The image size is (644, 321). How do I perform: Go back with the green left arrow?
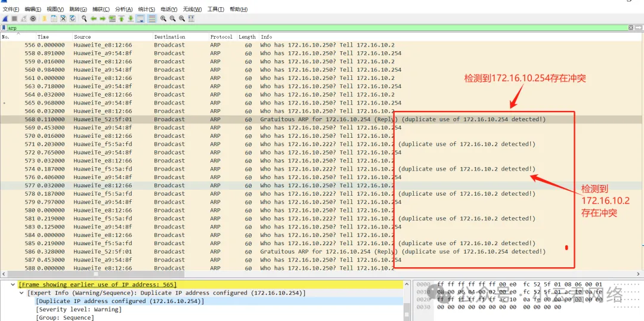click(94, 18)
